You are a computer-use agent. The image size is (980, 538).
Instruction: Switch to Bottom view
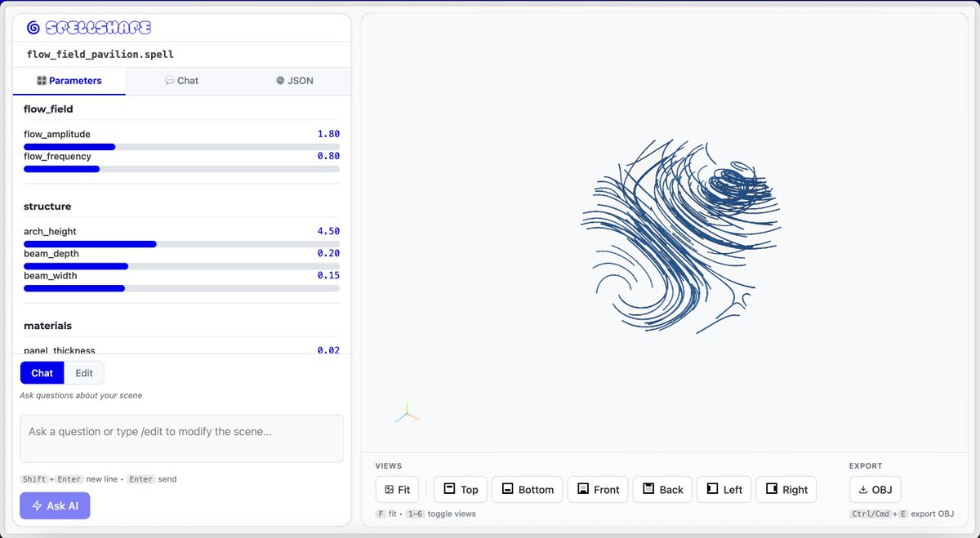[x=528, y=490]
